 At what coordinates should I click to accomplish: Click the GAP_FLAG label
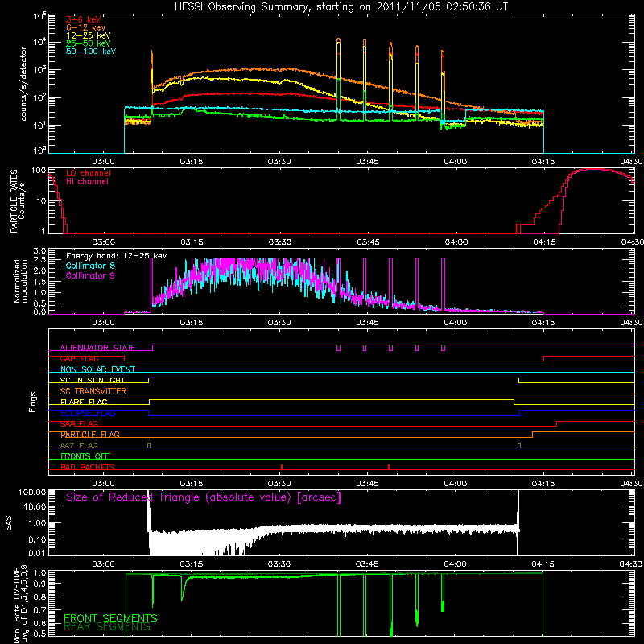[79, 359]
